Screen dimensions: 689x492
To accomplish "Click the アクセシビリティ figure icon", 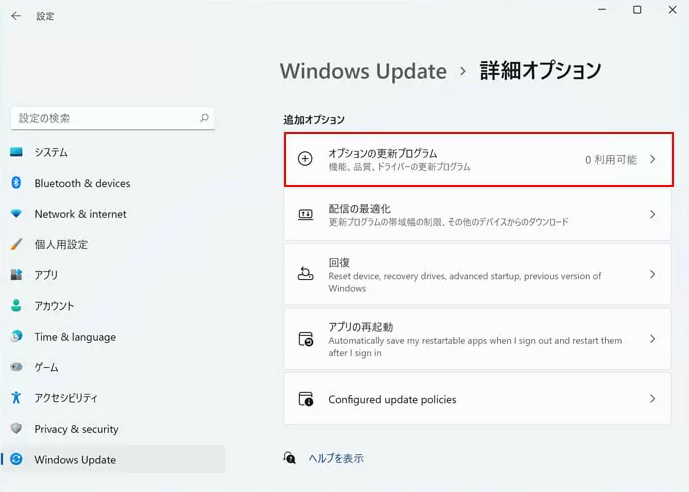I will tap(16, 398).
